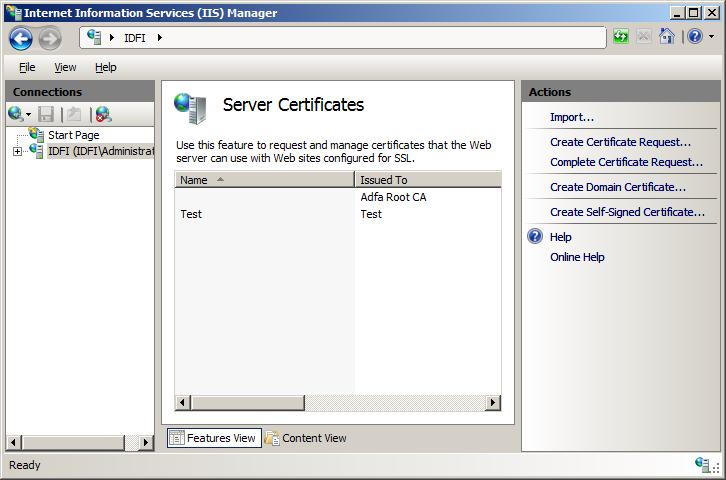Click the Create Domain Certificate... link
726x480 pixels.
pyautogui.click(x=618, y=187)
